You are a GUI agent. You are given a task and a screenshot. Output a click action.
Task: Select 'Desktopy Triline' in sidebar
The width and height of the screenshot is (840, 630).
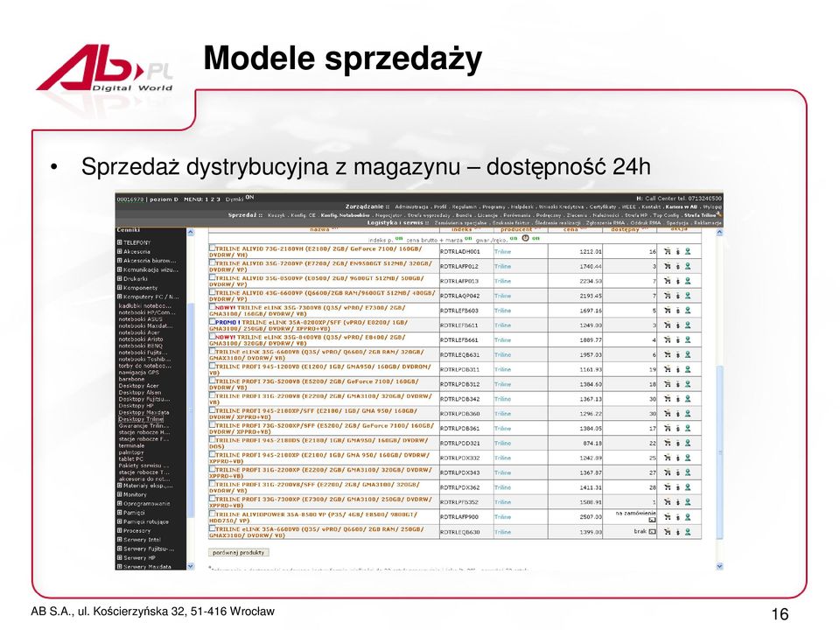[141, 419]
